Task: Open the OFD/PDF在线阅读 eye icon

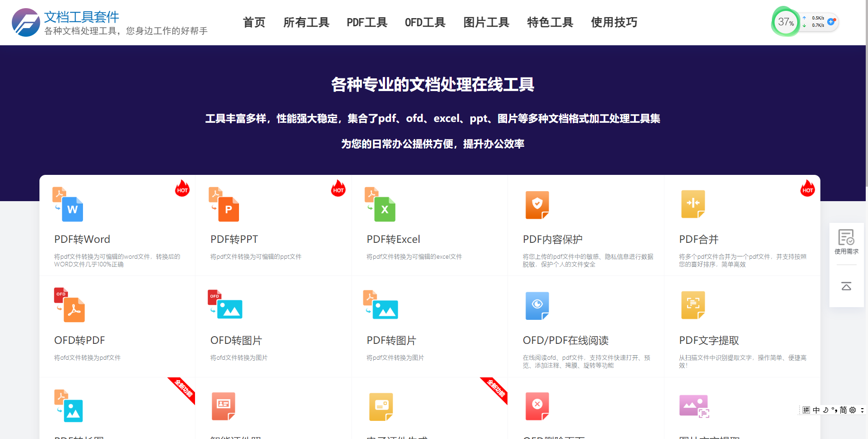Action: [x=537, y=305]
